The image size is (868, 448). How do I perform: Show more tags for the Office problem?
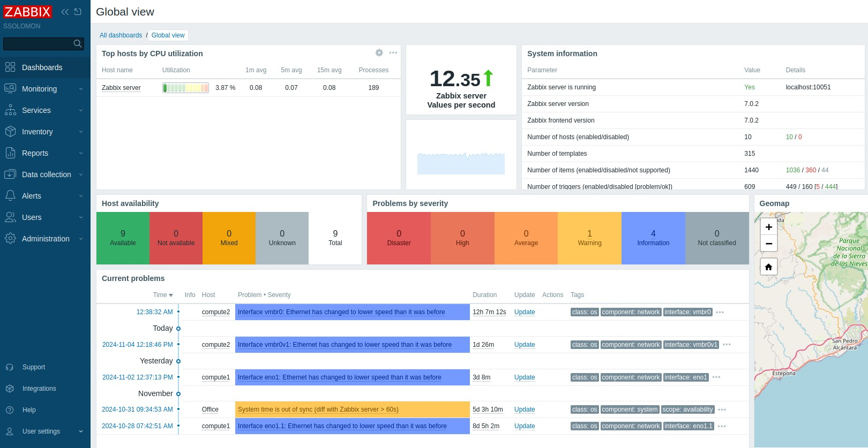click(x=722, y=410)
